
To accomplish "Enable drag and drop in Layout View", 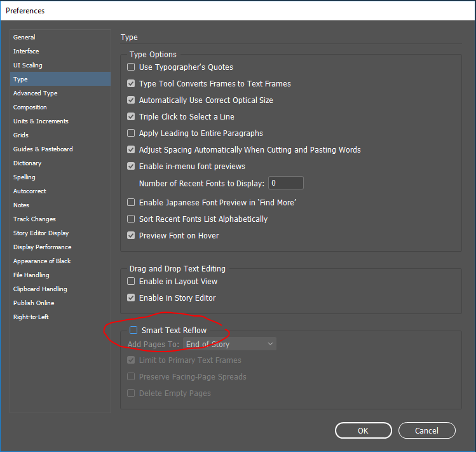I will [x=132, y=282].
